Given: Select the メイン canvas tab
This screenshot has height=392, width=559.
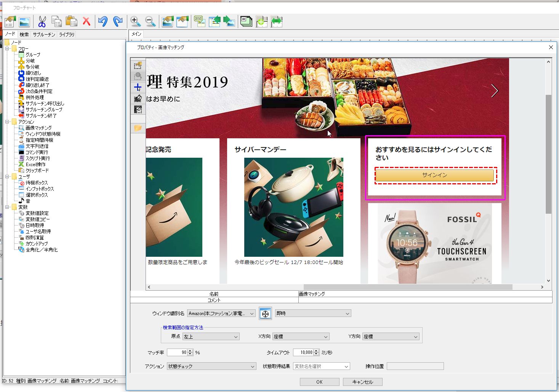Looking at the screenshot, I should pos(136,34).
